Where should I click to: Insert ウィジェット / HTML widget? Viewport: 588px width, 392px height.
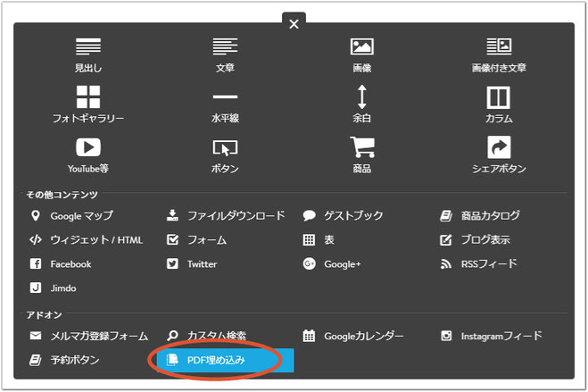86,239
